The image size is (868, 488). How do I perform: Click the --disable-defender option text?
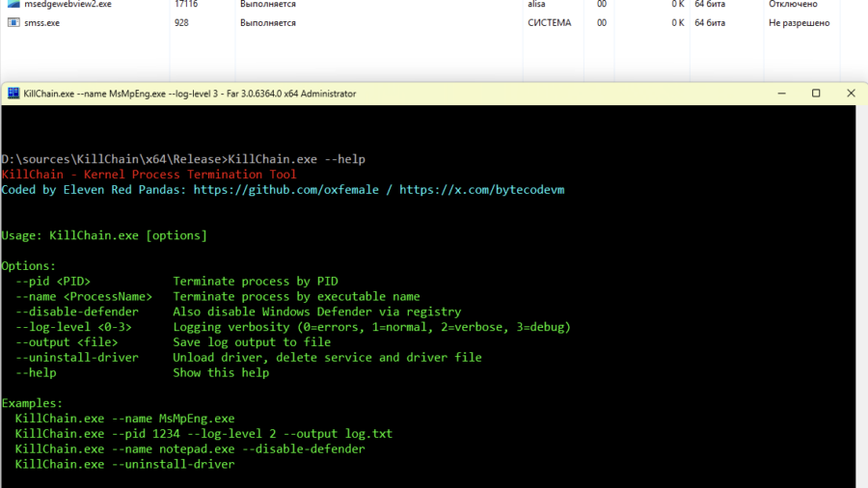[77, 312]
